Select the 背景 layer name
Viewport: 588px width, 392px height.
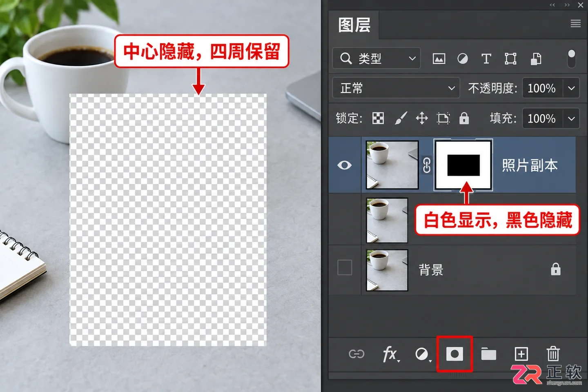coord(431,270)
